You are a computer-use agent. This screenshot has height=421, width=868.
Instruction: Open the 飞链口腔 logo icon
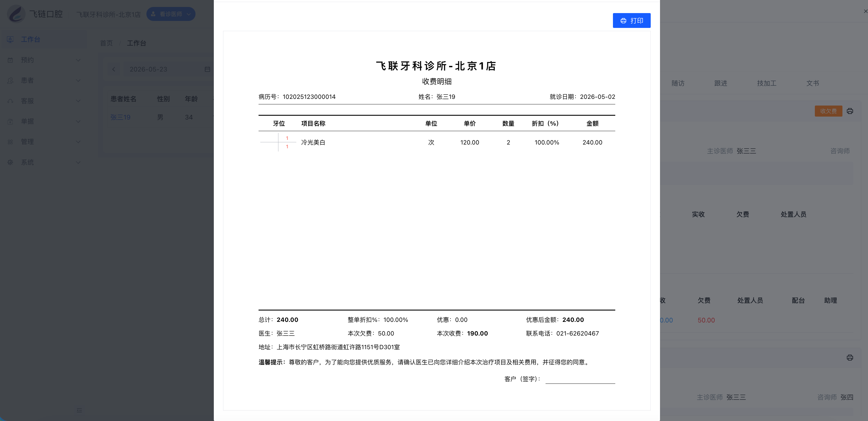point(16,14)
